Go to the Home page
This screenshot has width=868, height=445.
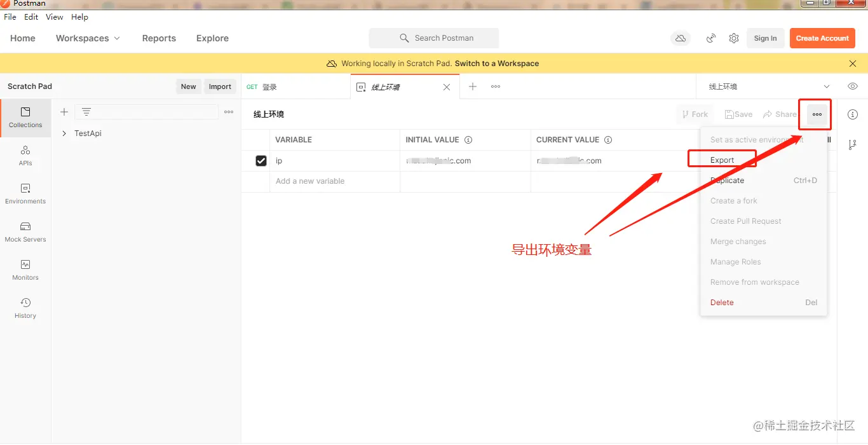click(23, 38)
